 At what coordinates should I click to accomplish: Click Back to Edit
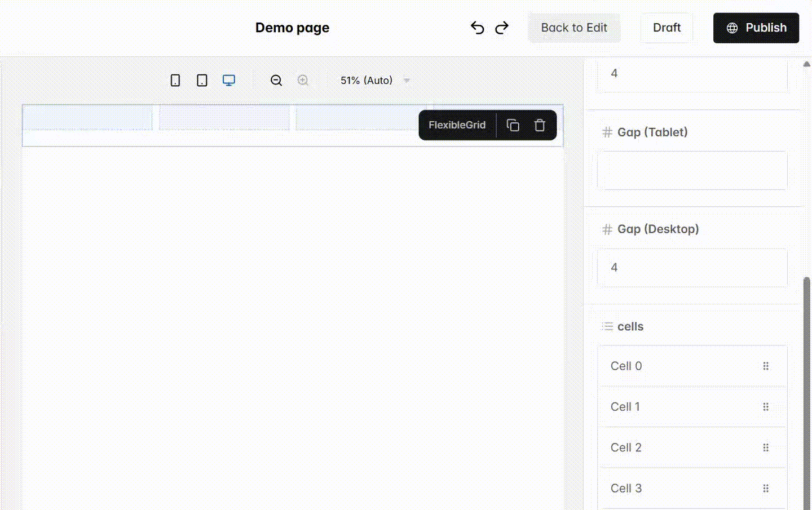pos(574,28)
